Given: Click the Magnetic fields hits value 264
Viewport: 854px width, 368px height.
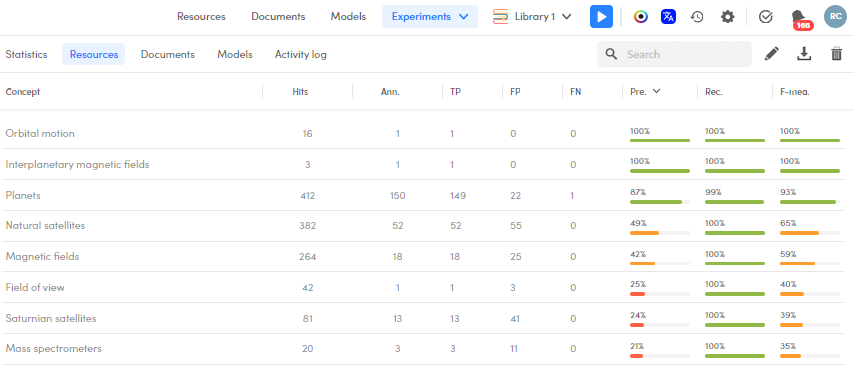Looking at the screenshot, I should pyautogui.click(x=307, y=256).
